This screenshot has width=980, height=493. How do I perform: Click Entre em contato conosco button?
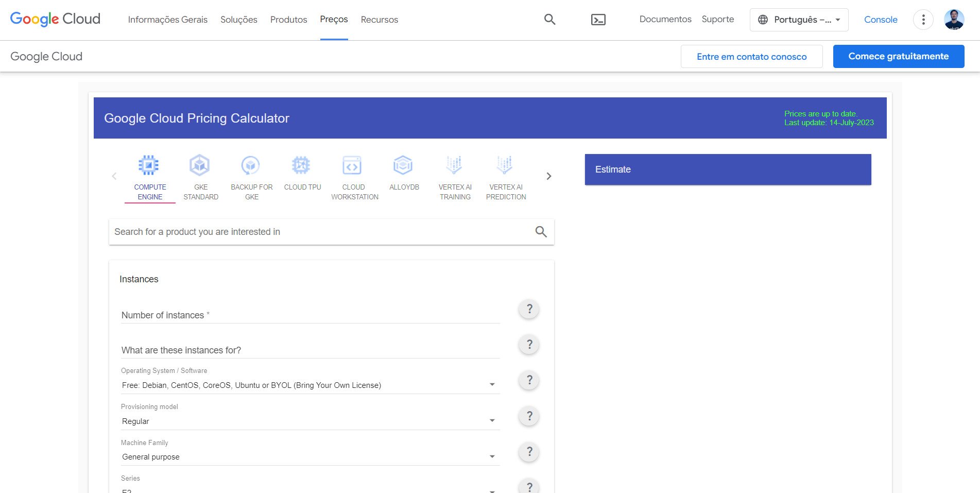751,57
